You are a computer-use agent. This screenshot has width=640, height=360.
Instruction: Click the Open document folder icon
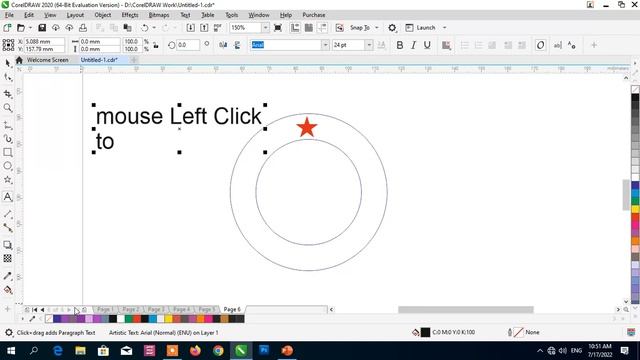[x=21, y=28]
